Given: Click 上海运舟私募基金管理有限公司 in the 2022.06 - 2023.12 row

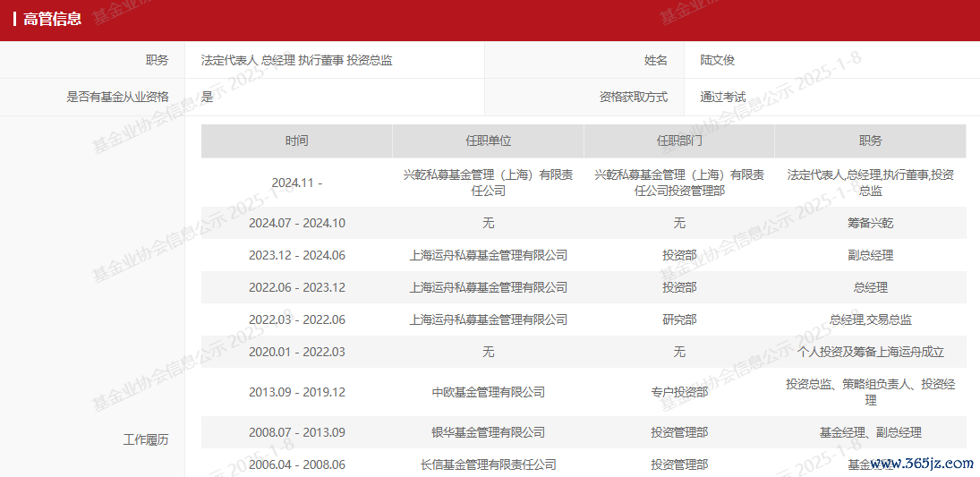Looking at the screenshot, I should [x=488, y=287].
